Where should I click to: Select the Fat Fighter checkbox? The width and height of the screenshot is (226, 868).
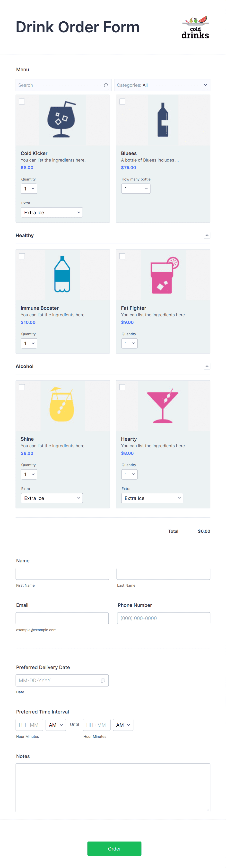pyautogui.click(x=122, y=256)
